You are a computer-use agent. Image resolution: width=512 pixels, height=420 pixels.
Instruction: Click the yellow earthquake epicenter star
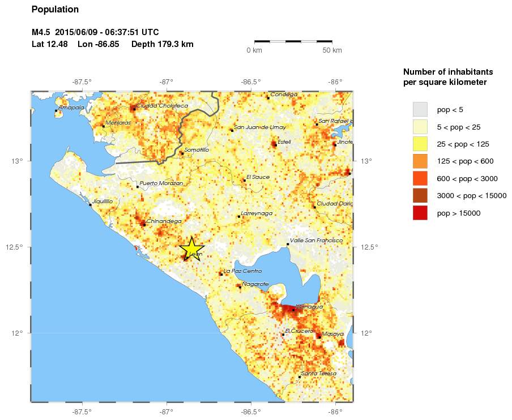point(191,248)
